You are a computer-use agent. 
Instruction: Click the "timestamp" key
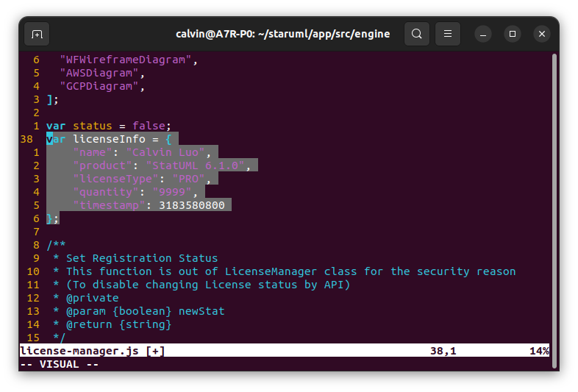[x=109, y=206]
